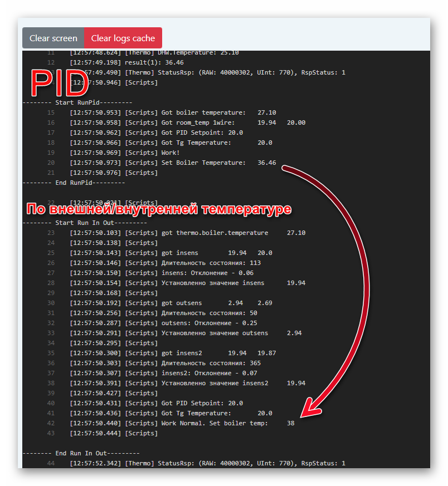The image size is (448, 486).
Task: Click the large red PID overlay label
Action: pos(59,84)
